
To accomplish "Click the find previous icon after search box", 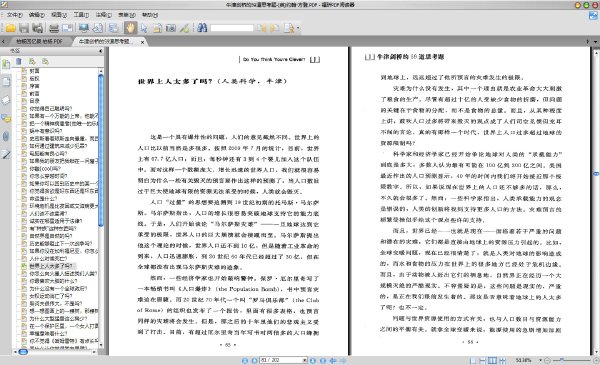I will coord(262,28).
